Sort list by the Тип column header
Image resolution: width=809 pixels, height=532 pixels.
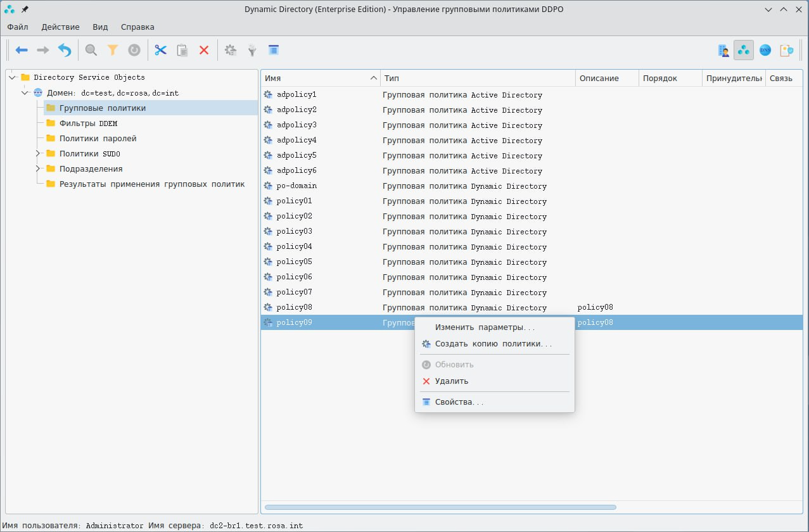pyautogui.click(x=477, y=78)
